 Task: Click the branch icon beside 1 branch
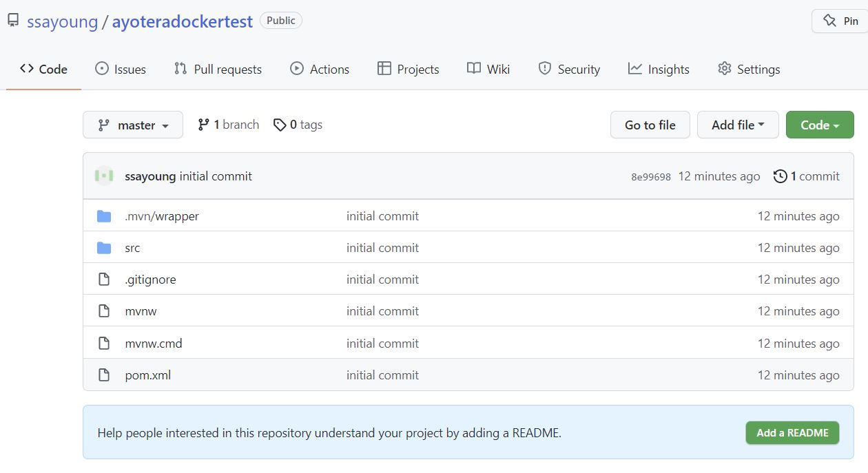[x=203, y=125]
